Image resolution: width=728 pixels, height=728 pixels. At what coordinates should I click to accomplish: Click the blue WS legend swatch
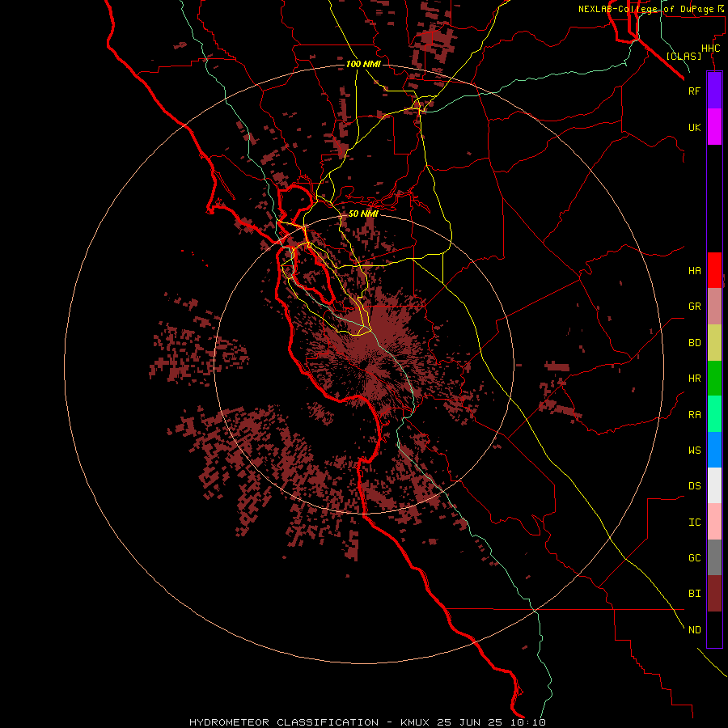coord(714,450)
